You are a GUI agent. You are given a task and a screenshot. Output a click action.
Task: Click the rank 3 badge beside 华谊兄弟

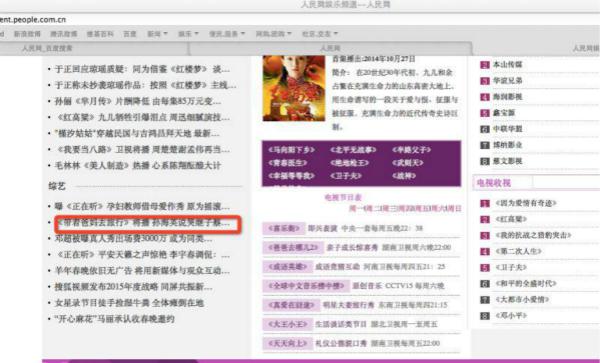[485, 81]
